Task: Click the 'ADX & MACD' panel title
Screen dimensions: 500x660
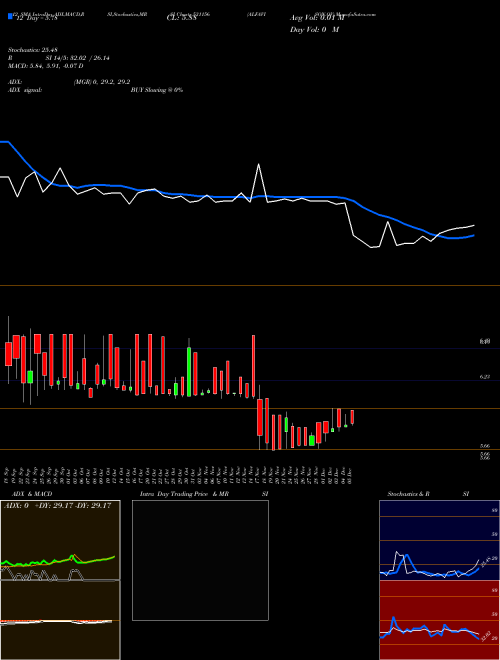Action: (x=32, y=494)
